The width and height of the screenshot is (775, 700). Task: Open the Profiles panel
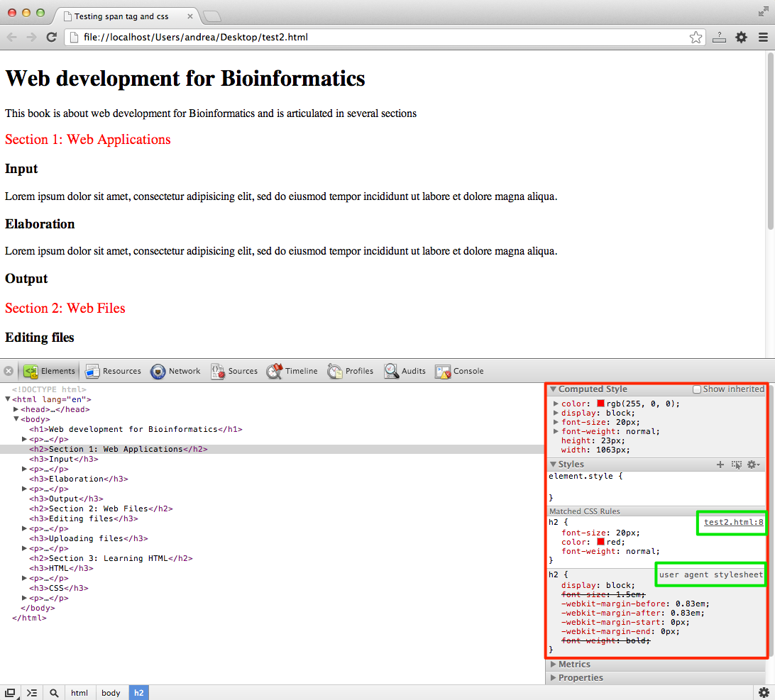(351, 371)
